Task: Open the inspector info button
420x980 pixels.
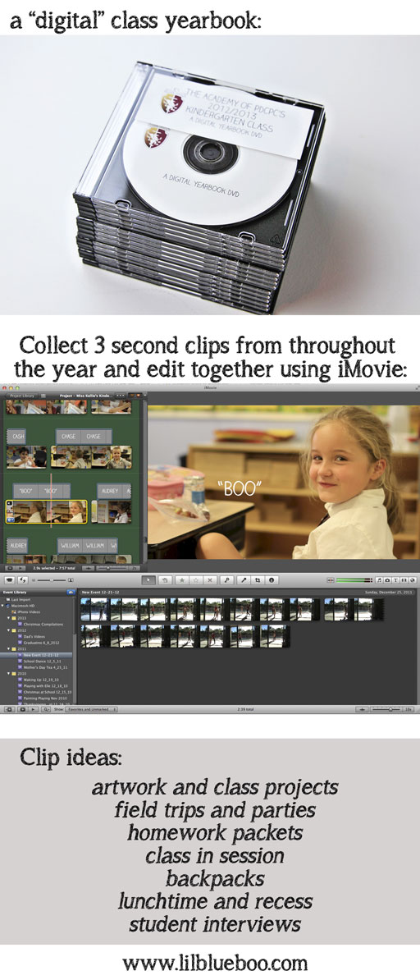Action: tap(272, 580)
